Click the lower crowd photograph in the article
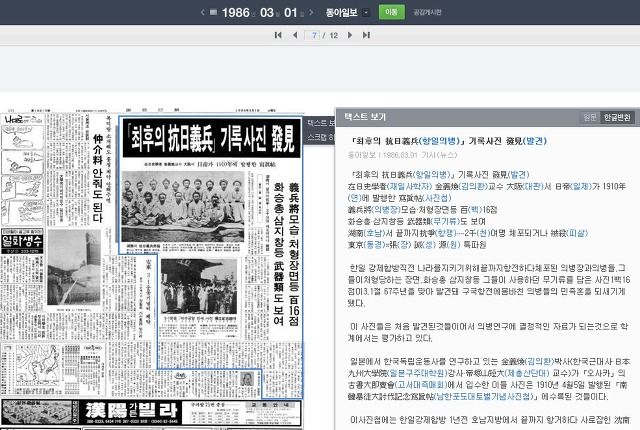This screenshot has height=430, width=640. pos(199,286)
